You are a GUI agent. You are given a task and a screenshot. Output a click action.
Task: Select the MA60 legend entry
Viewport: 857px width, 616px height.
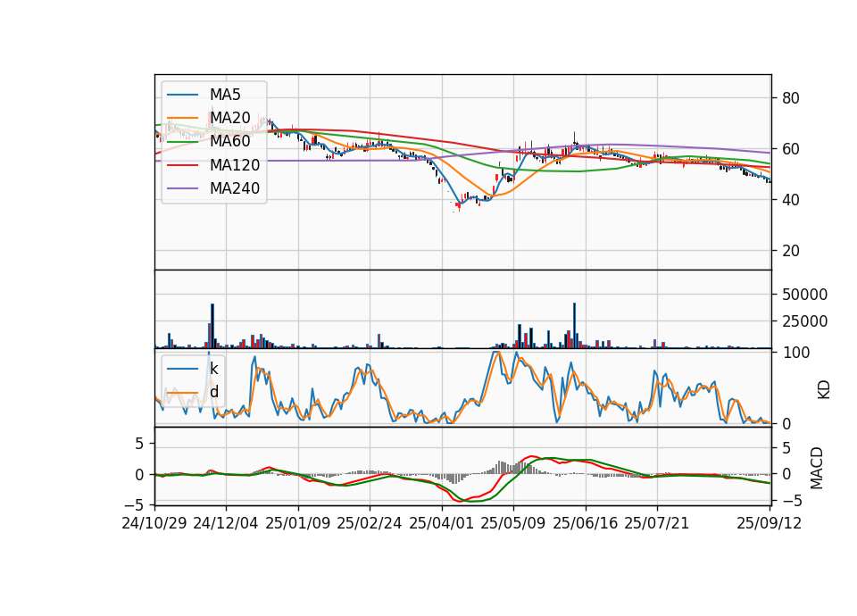(x=209, y=141)
